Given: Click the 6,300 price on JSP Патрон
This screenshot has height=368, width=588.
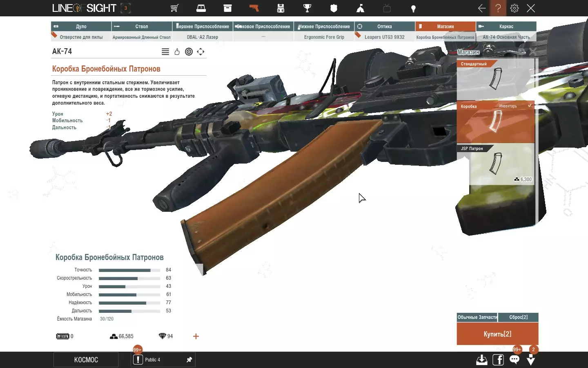Looking at the screenshot, I should pyautogui.click(x=523, y=179).
